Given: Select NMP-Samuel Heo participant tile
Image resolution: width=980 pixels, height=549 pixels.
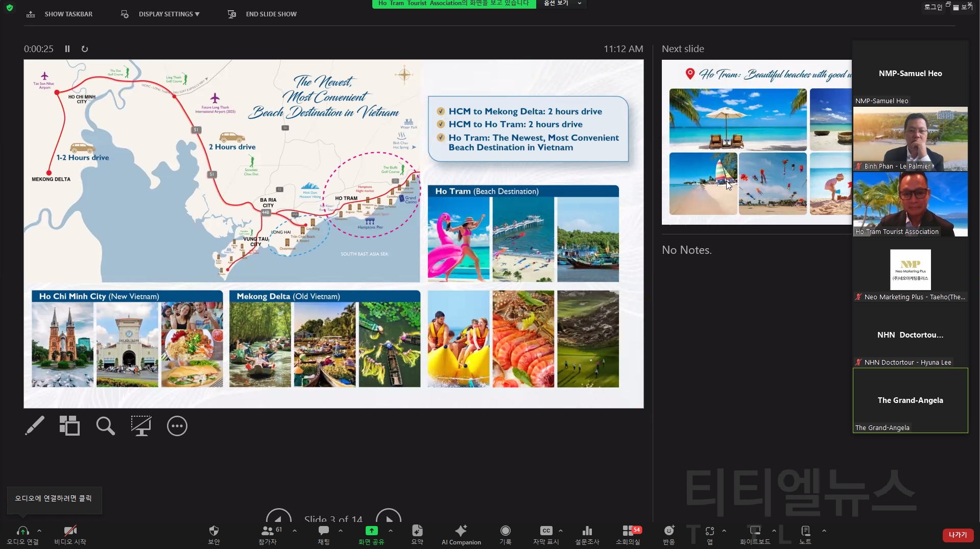Looking at the screenshot, I should [x=910, y=74].
